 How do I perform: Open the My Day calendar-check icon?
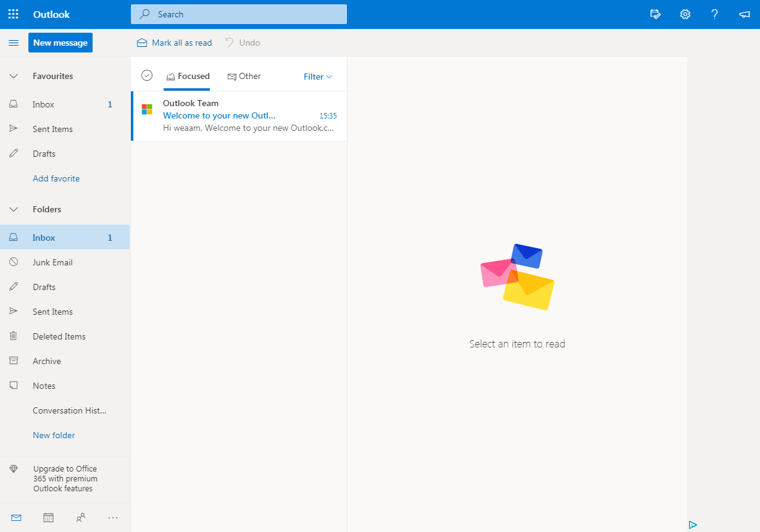coord(656,14)
